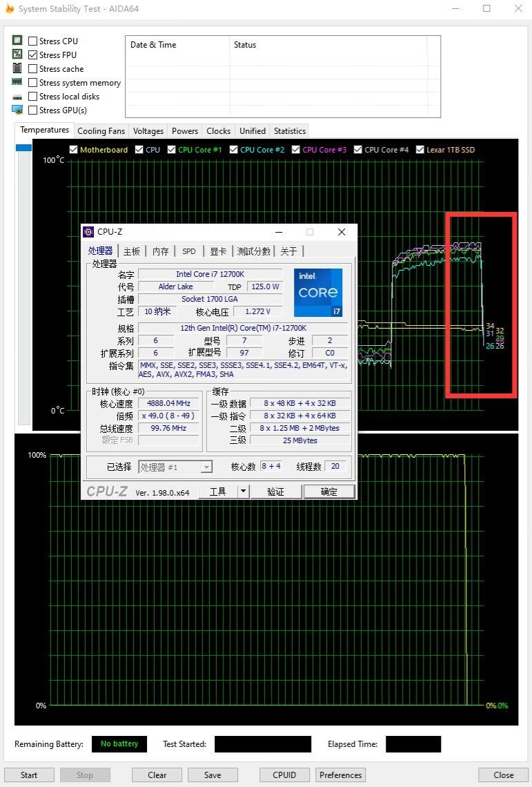Screen dimensions: 532x787
Task: Enable Stress local disks checkbox
Action: click(x=32, y=97)
